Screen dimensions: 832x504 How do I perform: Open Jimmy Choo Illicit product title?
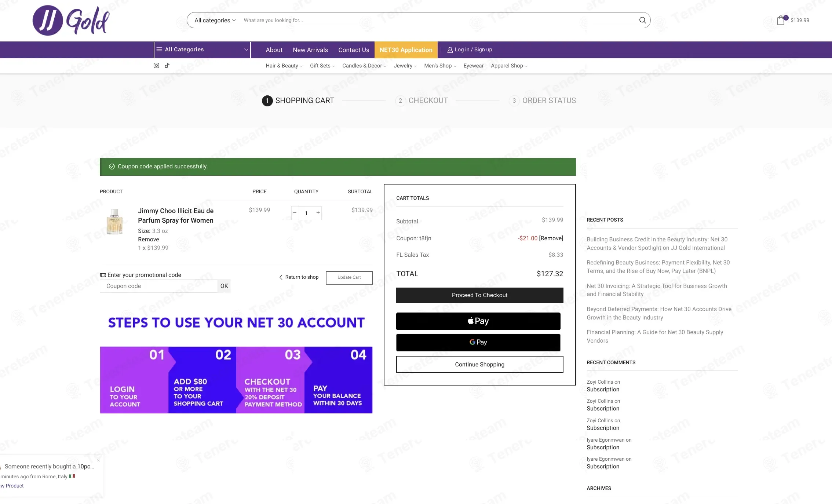pyautogui.click(x=176, y=215)
